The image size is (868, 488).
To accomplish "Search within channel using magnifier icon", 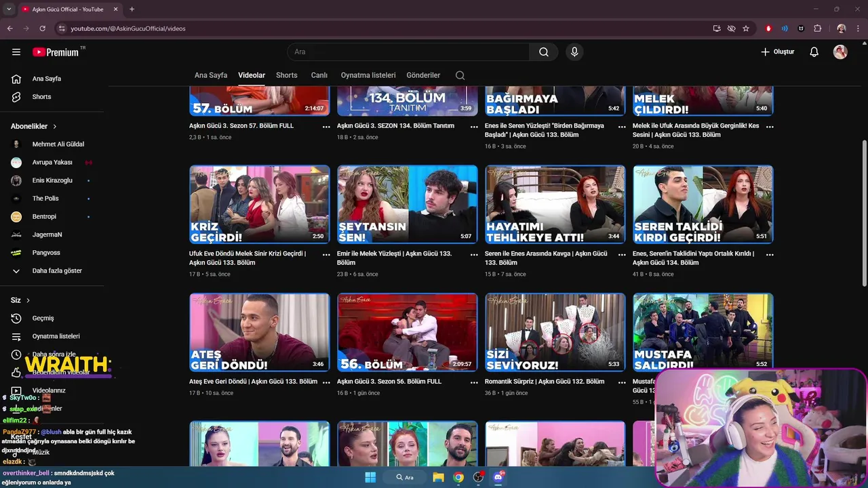I will point(460,75).
